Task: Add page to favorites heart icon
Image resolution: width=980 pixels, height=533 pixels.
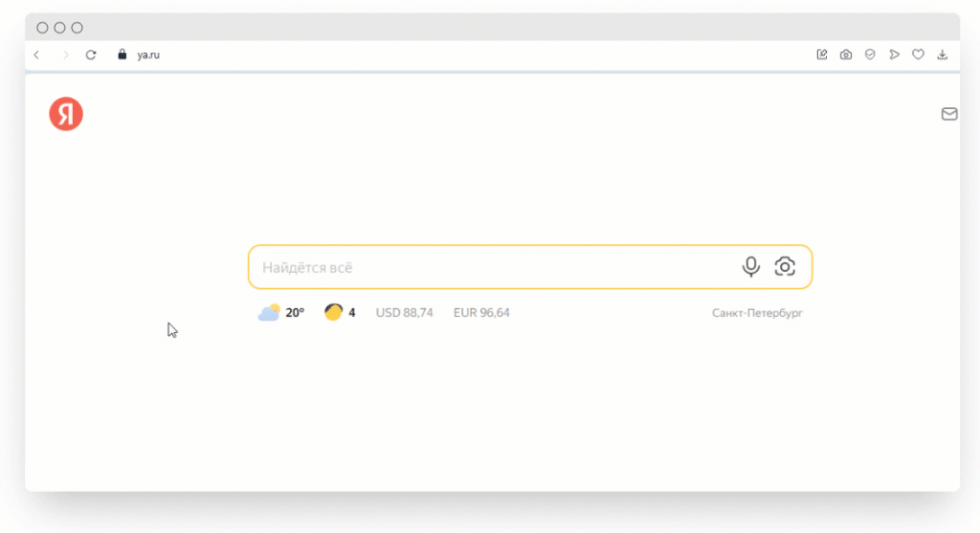Action: point(918,55)
